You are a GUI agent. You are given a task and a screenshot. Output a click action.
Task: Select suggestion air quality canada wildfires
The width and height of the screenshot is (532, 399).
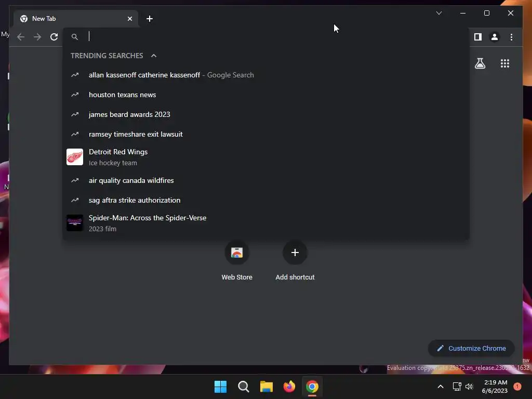tap(266, 180)
